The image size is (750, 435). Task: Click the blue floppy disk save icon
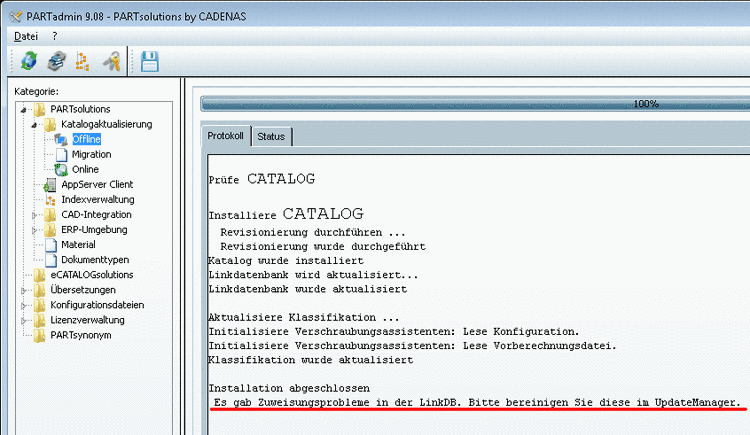150,61
